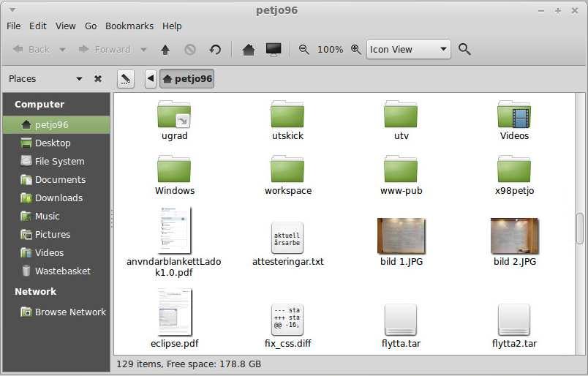
Task: Zoom in with plus magnifier
Action: point(356,50)
